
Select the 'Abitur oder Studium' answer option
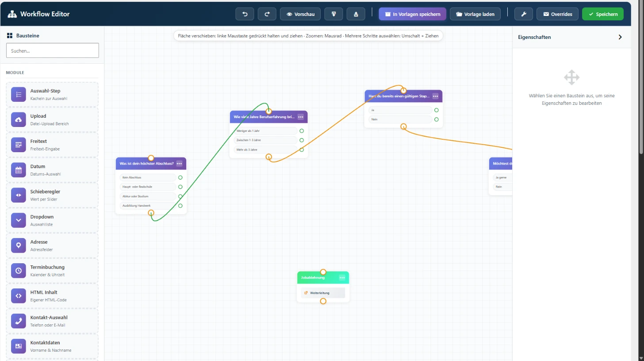[148, 196]
